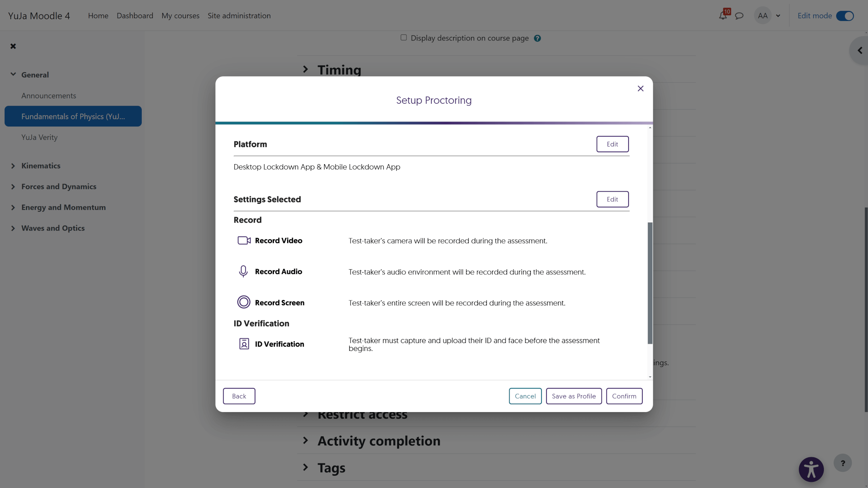Click the ID Verification card icon

pos(244,344)
